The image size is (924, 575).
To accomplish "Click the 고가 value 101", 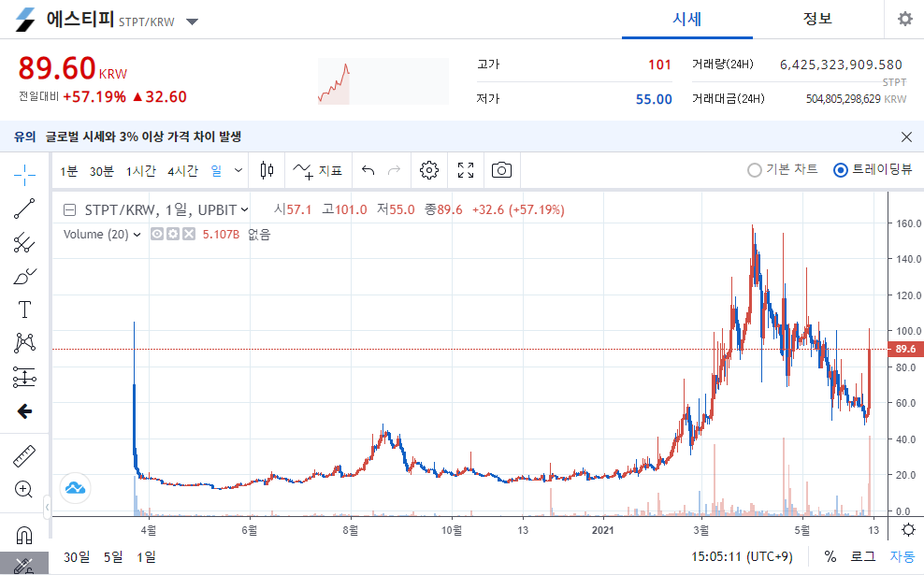I will click(x=659, y=65).
